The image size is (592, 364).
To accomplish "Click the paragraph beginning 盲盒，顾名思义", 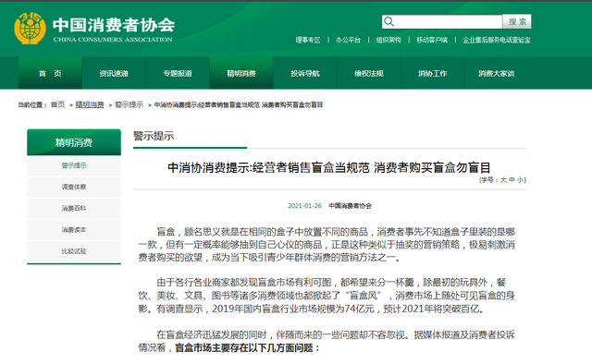I will pyautogui.click(x=327, y=245).
